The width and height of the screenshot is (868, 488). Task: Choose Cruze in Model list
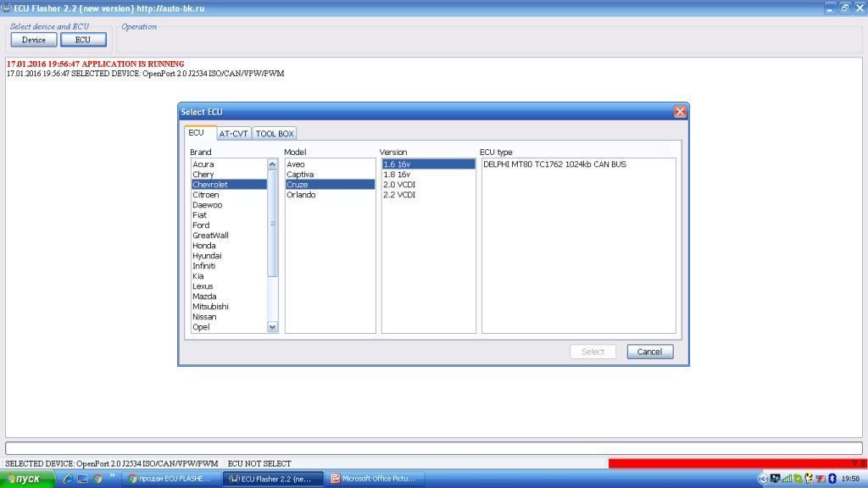pos(330,185)
